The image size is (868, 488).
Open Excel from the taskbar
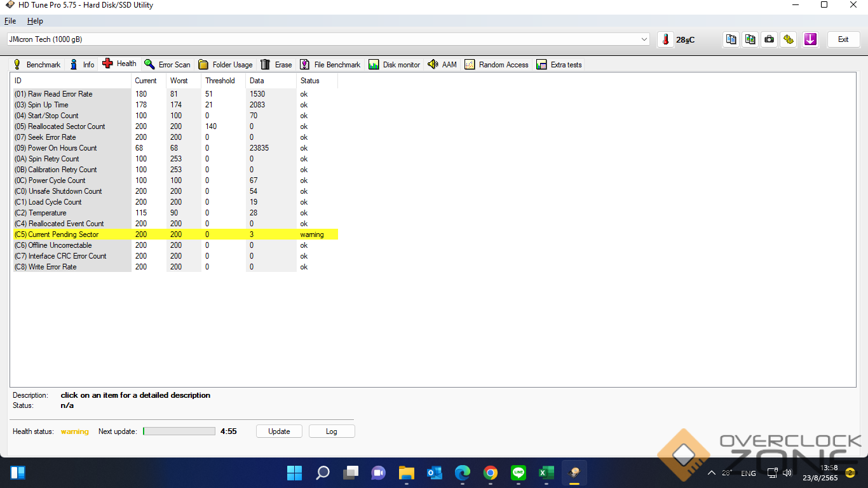(x=546, y=473)
